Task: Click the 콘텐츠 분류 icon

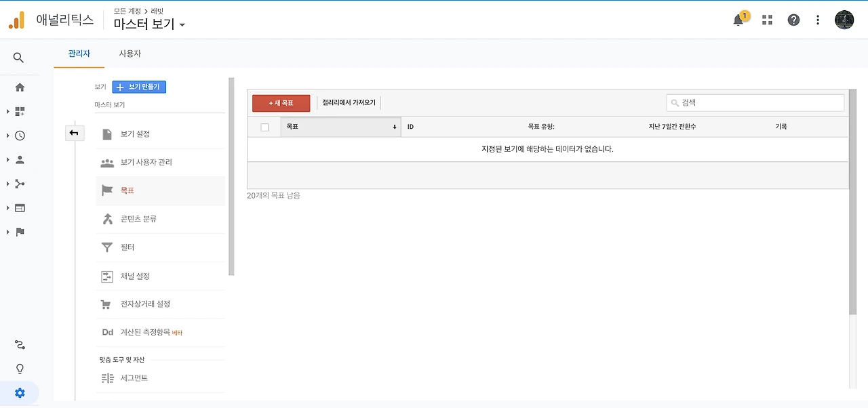Action: coord(107,219)
